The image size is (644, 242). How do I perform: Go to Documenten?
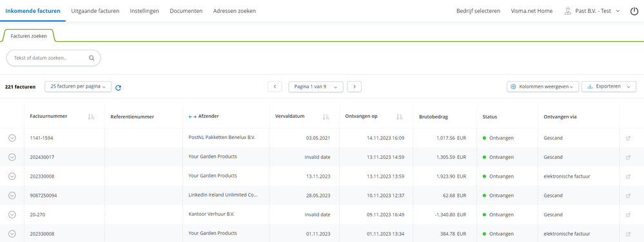click(x=186, y=11)
